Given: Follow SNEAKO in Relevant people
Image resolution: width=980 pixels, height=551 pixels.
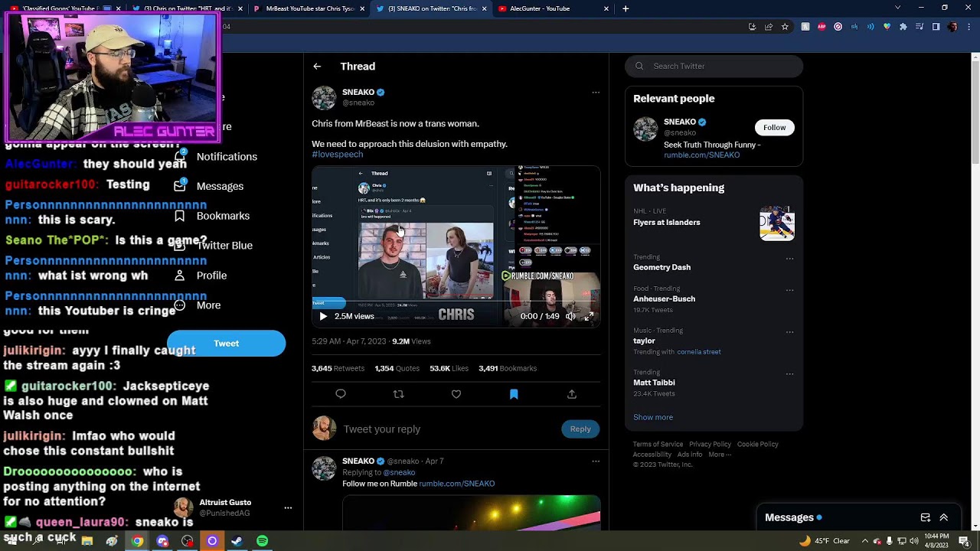Looking at the screenshot, I should [x=774, y=128].
